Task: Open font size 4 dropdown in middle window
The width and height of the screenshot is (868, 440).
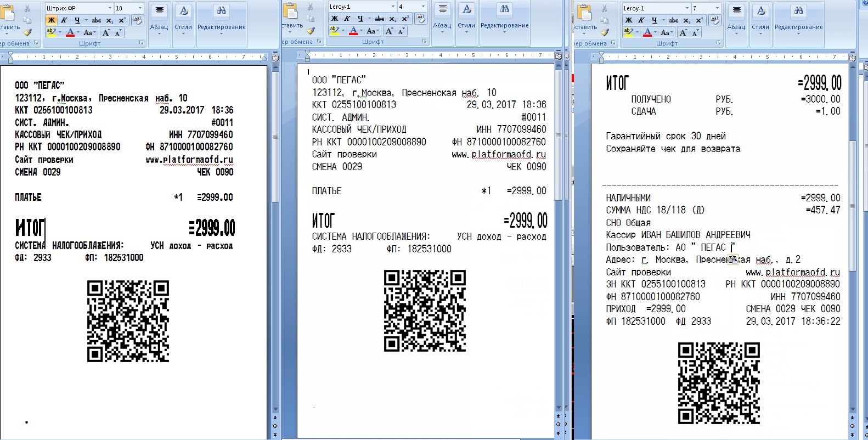Action: click(423, 7)
